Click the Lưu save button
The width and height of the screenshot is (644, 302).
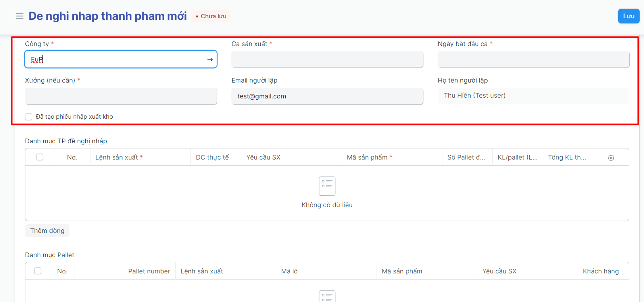tap(628, 16)
